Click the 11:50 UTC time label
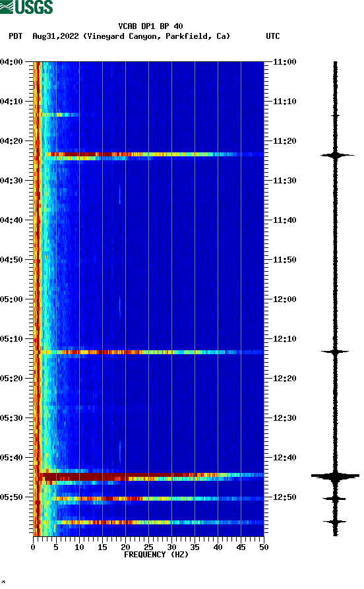Screen dimensions: 364x589 coord(285,260)
